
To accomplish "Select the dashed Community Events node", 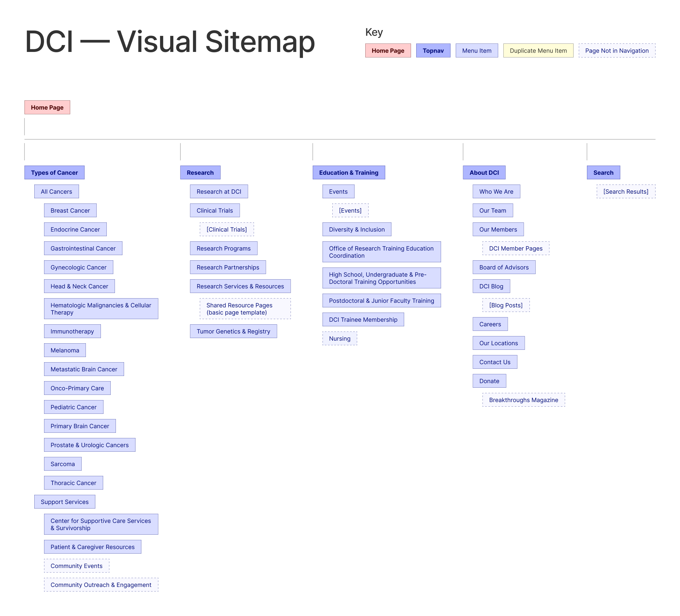I will pyautogui.click(x=77, y=566).
